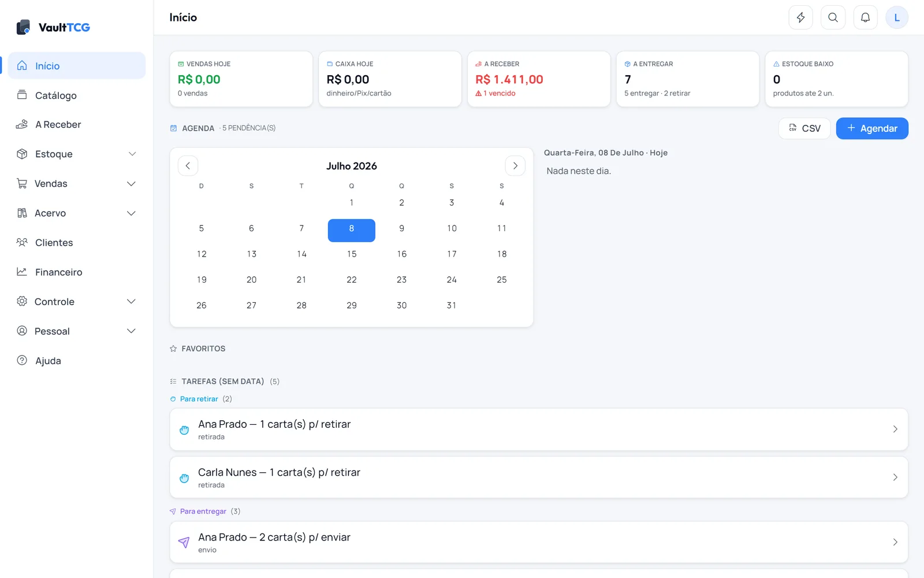The image size is (924, 578).
Task: Open the A Receber summary card
Action: point(539,79)
